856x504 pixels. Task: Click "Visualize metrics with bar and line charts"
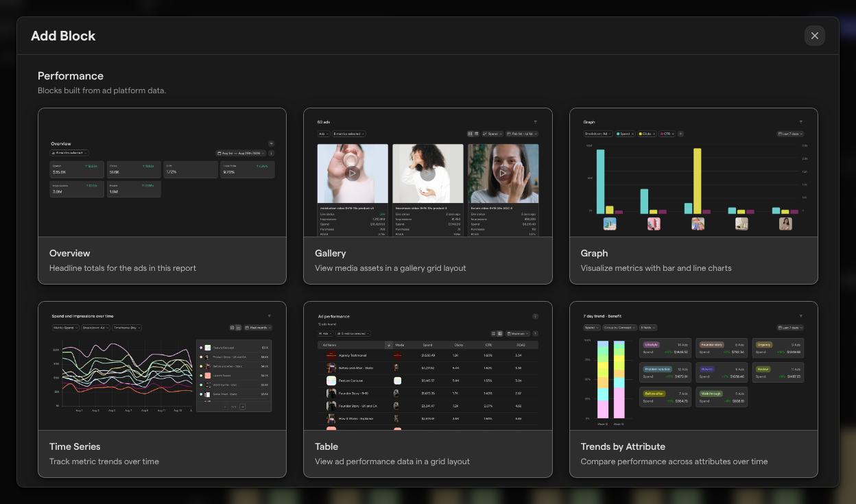pos(656,268)
